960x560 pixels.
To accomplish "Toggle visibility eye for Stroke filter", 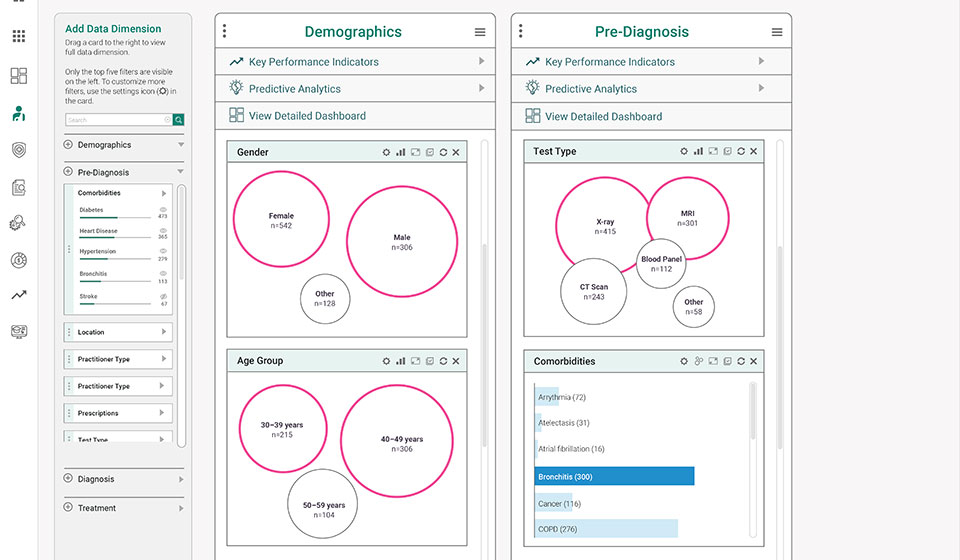I will (x=163, y=296).
